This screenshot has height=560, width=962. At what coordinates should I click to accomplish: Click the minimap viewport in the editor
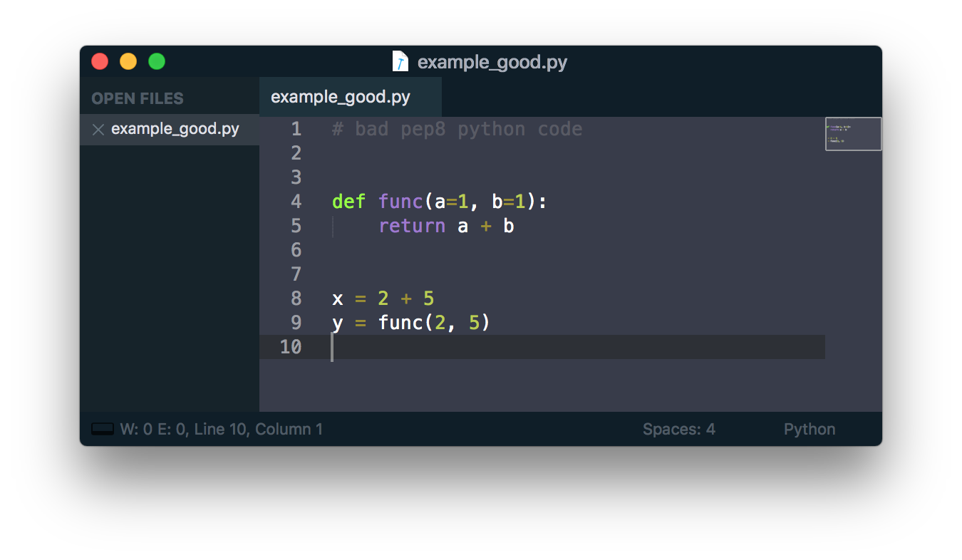pyautogui.click(x=853, y=134)
